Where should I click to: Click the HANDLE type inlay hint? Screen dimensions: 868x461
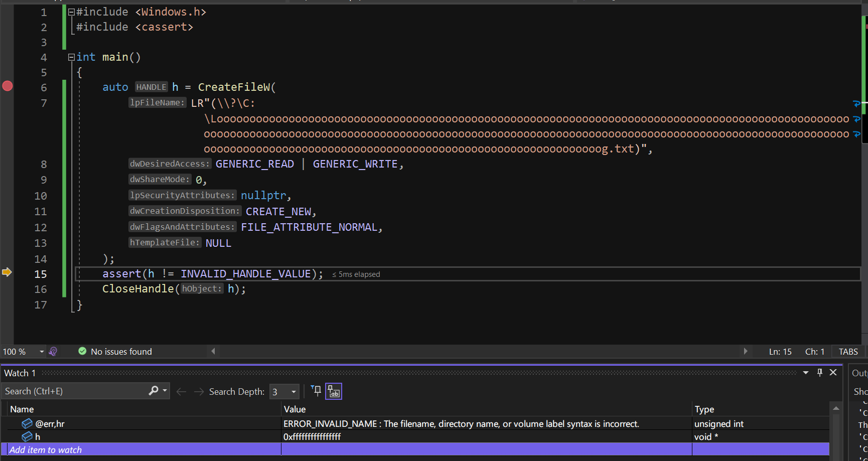151,87
